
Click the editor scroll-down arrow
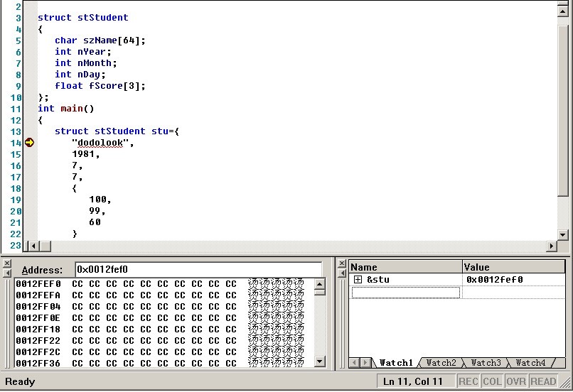point(563,234)
